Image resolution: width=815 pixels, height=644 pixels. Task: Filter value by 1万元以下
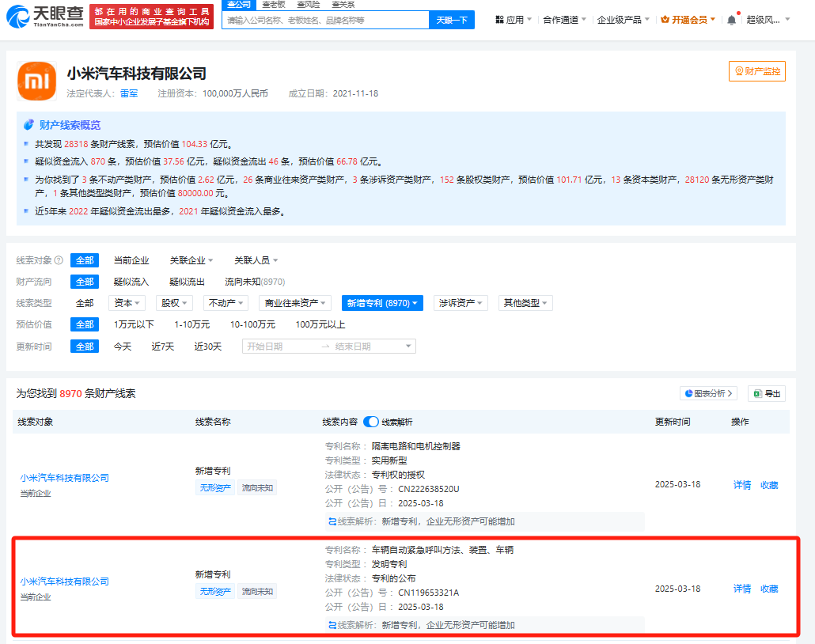coord(134,324)
